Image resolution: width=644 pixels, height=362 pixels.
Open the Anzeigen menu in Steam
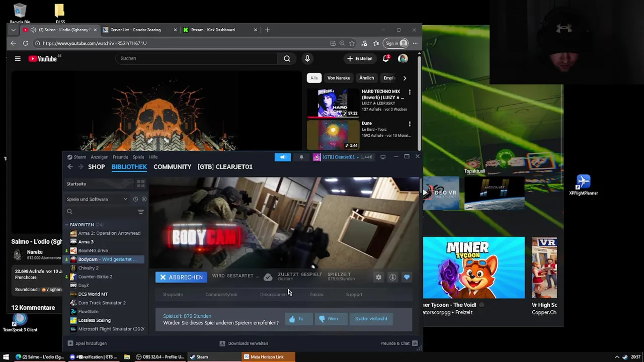99,157
